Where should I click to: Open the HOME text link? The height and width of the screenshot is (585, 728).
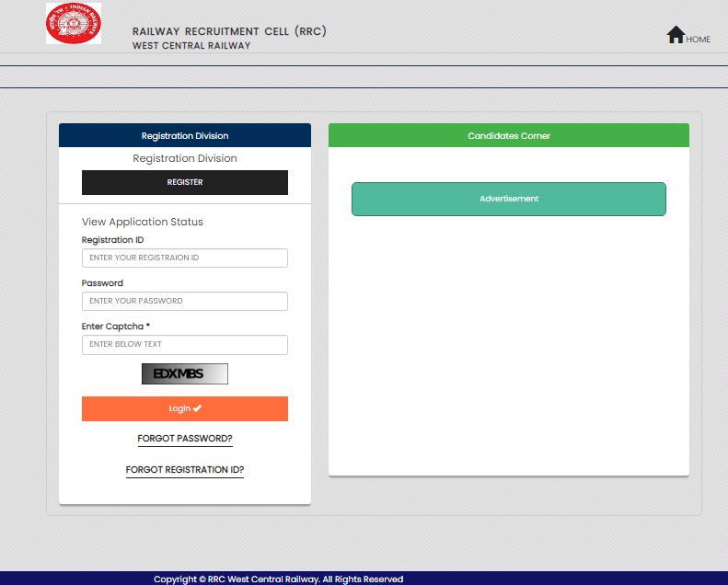click(x=698, y=40)
